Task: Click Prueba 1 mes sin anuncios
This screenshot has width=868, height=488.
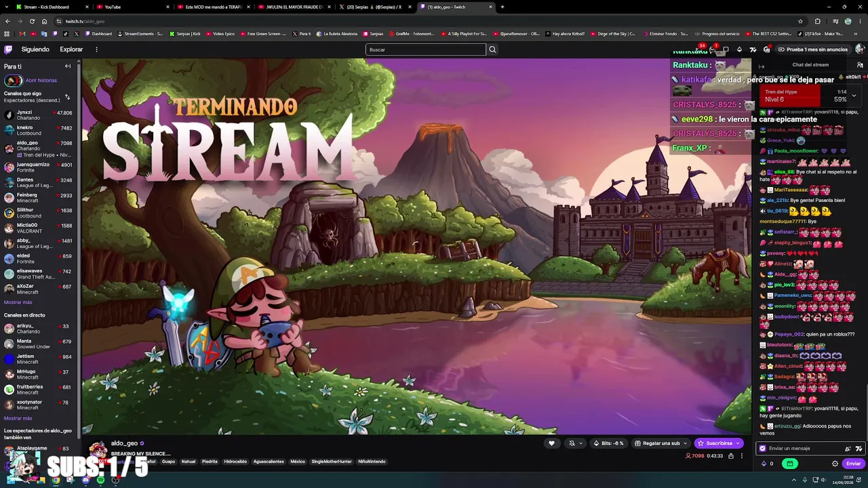Action: tap(812, 49)
